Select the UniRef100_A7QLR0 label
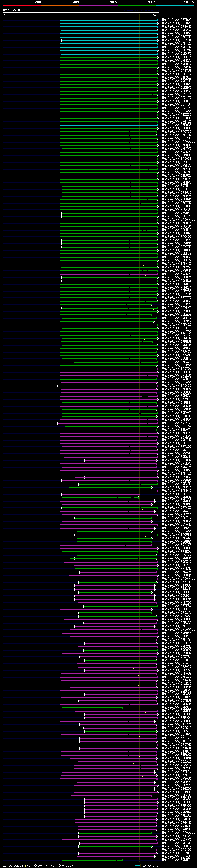The height and width of the screenshot is (868, 197). (x=177, y=433)
